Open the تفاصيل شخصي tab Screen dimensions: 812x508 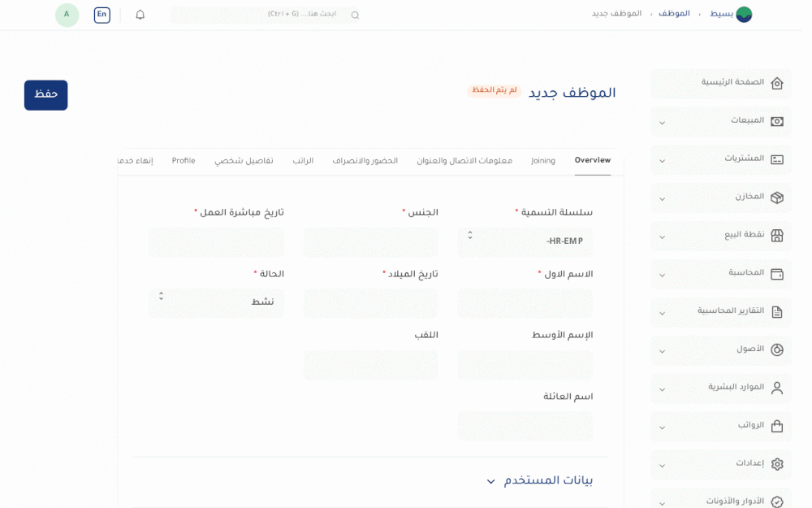point(244,161)
